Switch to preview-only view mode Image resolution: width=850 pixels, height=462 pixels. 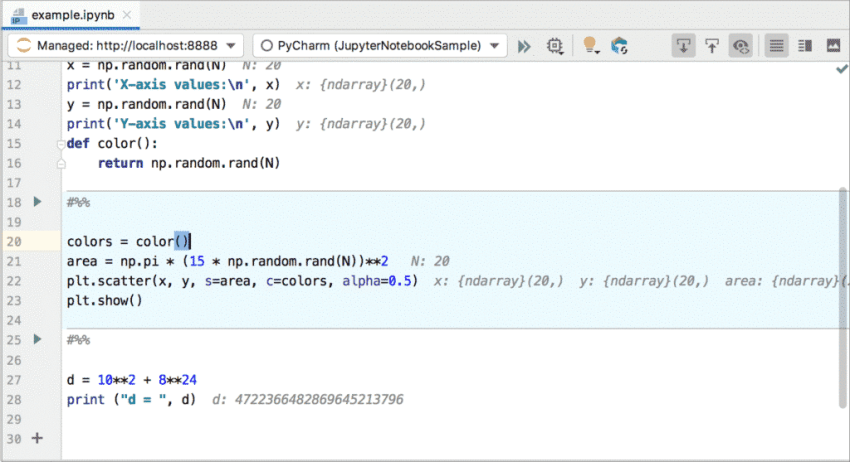click(832, 46)
